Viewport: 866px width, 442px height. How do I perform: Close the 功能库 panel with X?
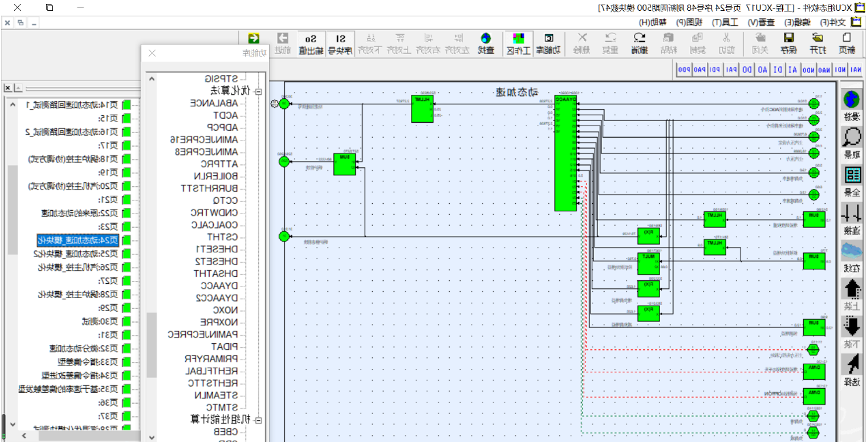pyautogui.click(x=152, y=53)
